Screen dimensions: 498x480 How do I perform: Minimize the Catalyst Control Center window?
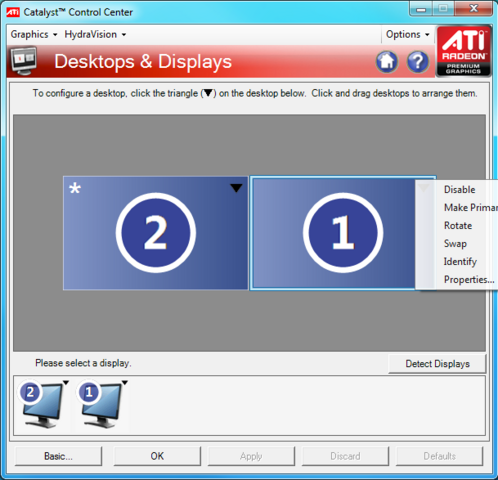tap(421, 9)
